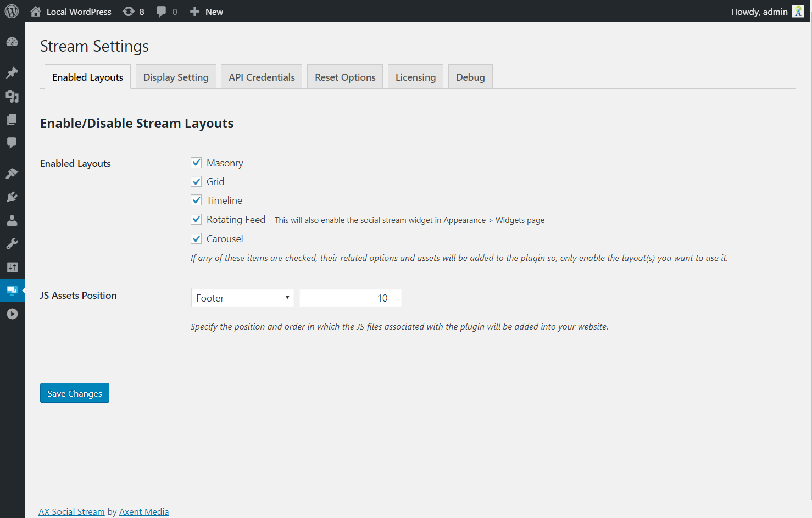812x518 pixels.
Task: Click the JS assets order number field
Action: coord(351,298)
